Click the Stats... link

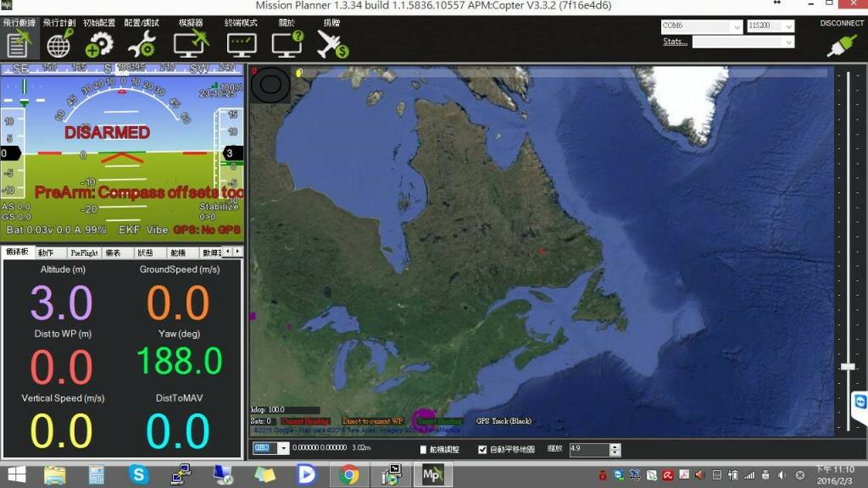pyautogui.click(x=675, y=42)
